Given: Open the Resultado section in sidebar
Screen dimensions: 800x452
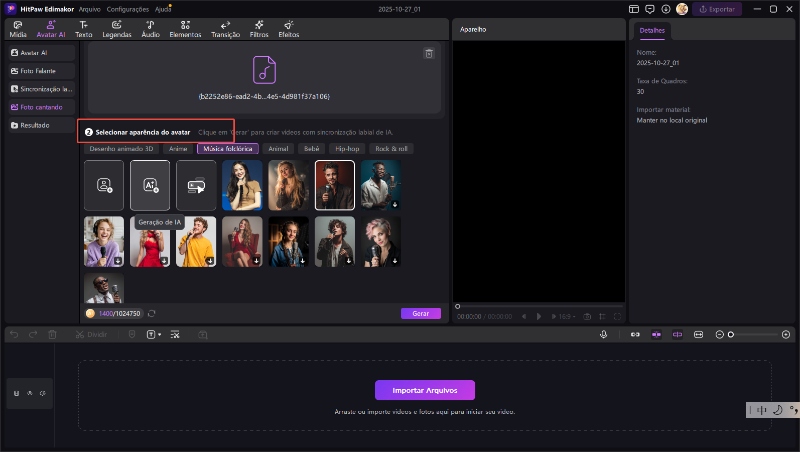Looking at the screenshot, I should tap(35, 125).
